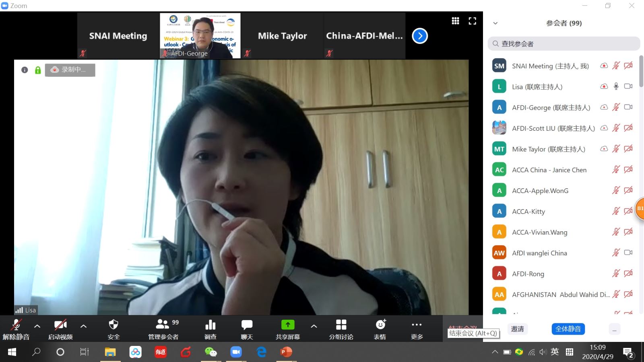This screenshot has width=644, height=362.
Task: Open Breakout Rooms icon
Action: click(341, 325)
